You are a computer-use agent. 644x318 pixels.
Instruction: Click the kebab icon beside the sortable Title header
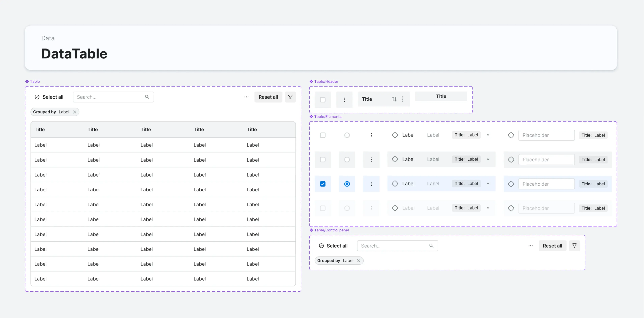coord(402,99)
